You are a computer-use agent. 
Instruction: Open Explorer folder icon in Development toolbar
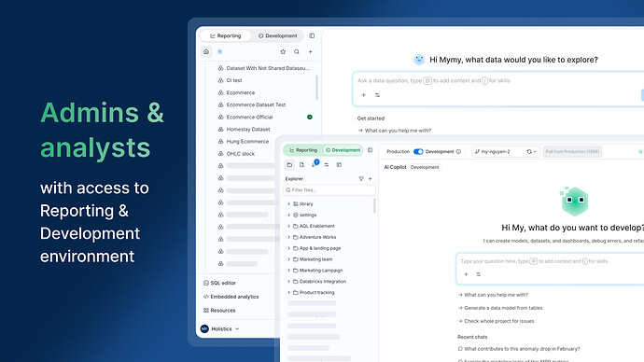289,164
